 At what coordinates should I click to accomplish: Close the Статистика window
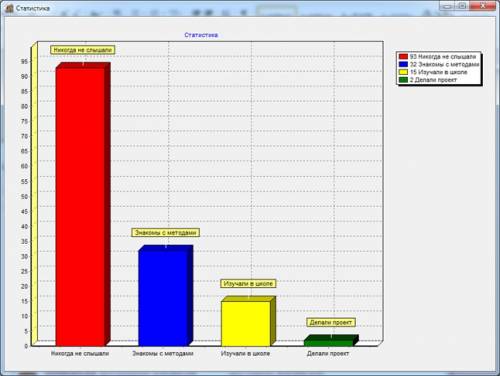pos(483,6)
